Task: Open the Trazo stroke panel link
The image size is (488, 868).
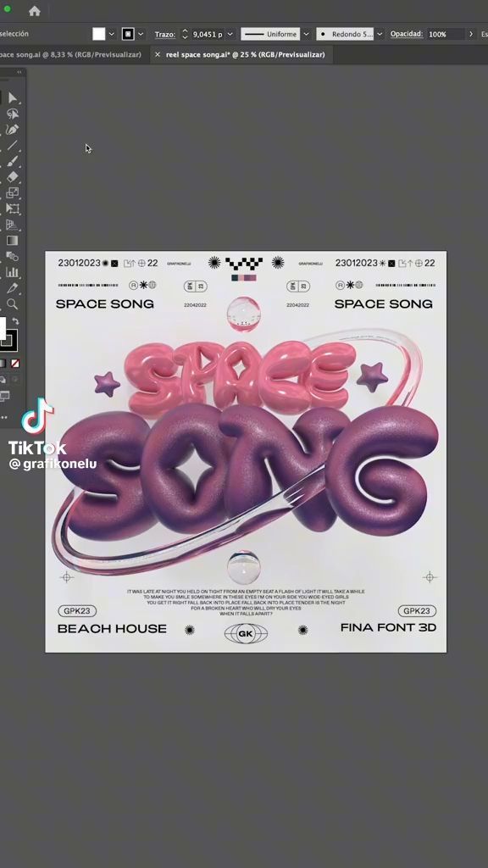Action: pos(165,34)
